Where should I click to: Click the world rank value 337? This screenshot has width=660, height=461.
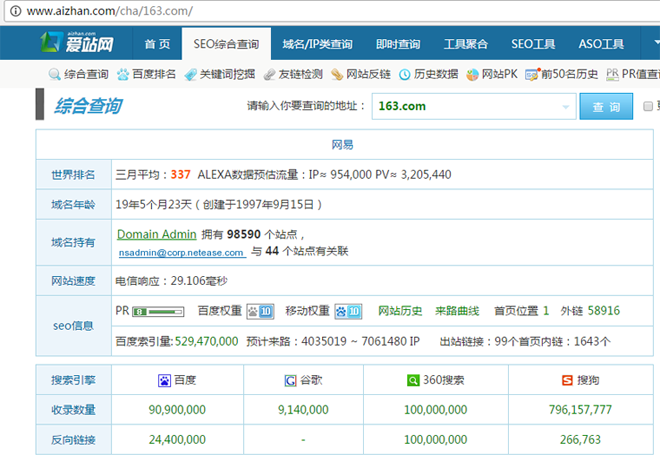181,175
